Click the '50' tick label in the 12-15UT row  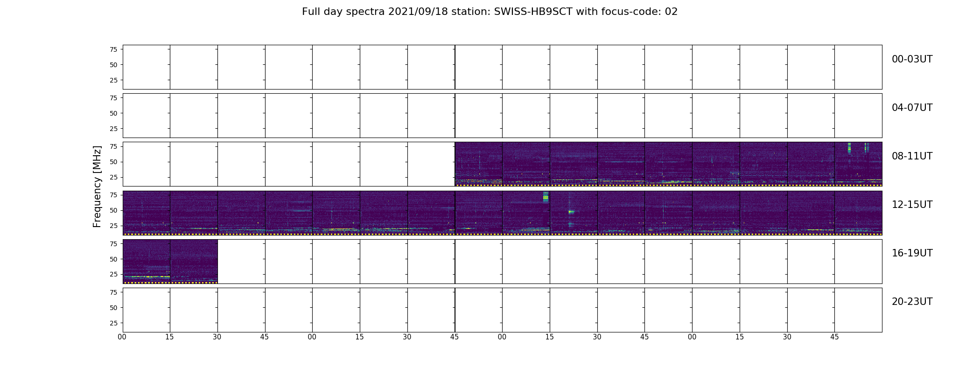(x=113, y=210)
